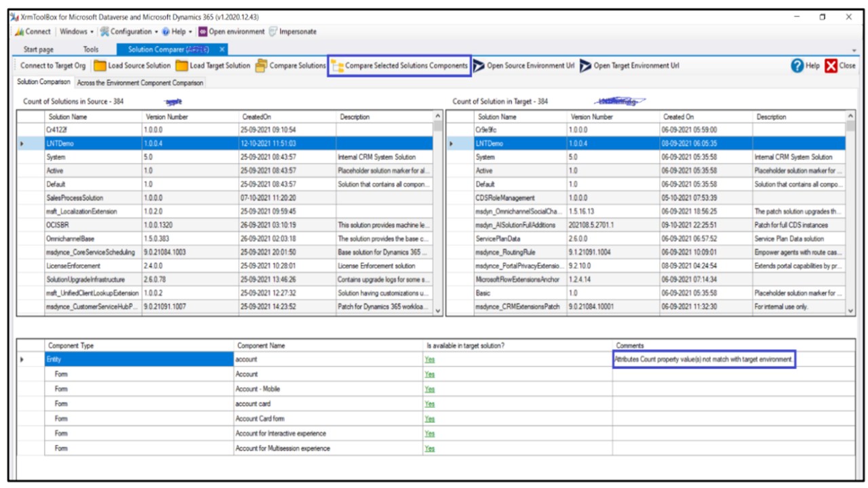
Task: Select SolutionUpgradeInfrastructure in source grid
Action: [224, 279]
